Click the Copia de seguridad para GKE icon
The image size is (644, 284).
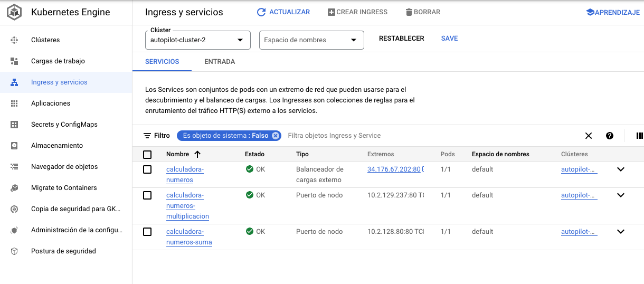point(14,209)
